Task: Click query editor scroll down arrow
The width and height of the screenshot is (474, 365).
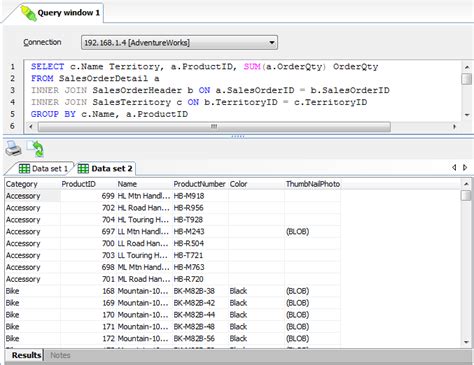Action: tap(467, 115)
